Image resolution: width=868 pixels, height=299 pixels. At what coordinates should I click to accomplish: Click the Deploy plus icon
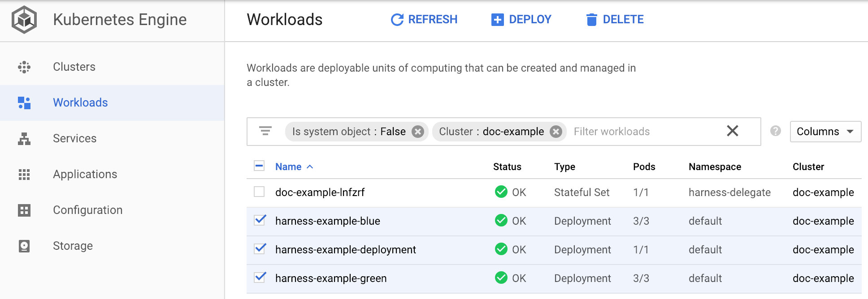(498, 20)
